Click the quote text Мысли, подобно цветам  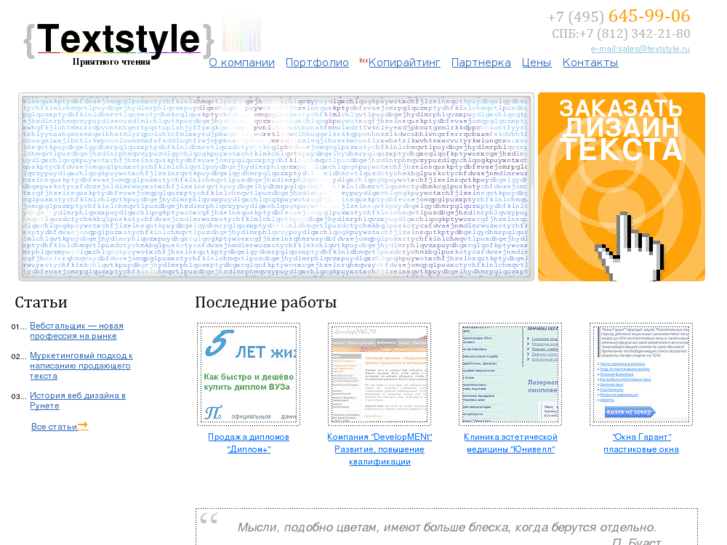(x=446, y=527)
